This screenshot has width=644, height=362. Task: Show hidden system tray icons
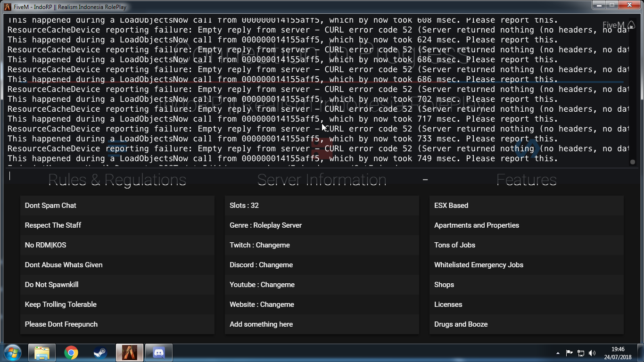(558, 353)
